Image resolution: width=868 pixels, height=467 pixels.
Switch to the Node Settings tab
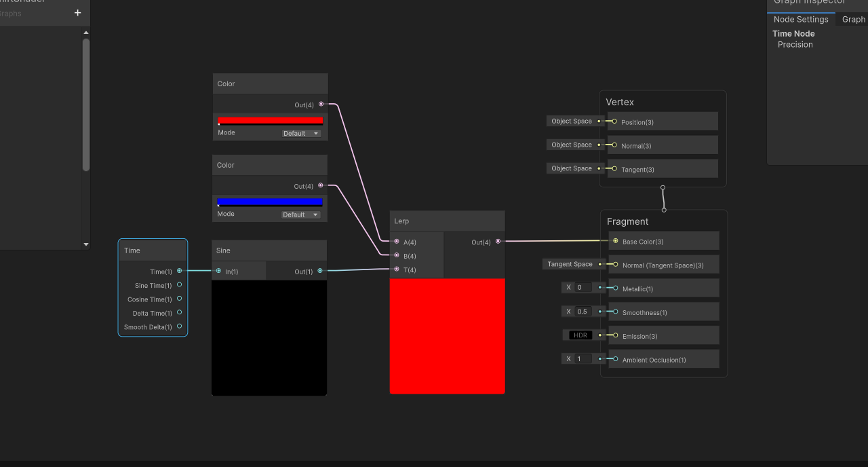point(801,20)
